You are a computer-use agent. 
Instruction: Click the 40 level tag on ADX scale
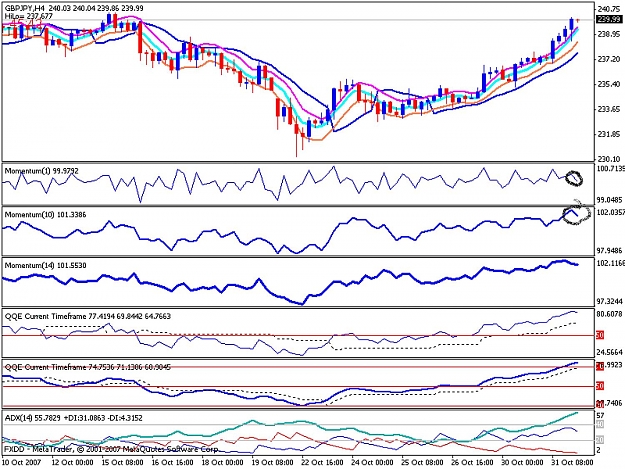tap(600, 424)
